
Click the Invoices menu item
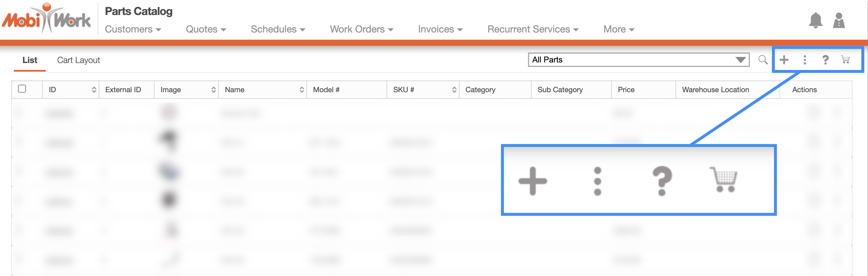tap(440, 29)
